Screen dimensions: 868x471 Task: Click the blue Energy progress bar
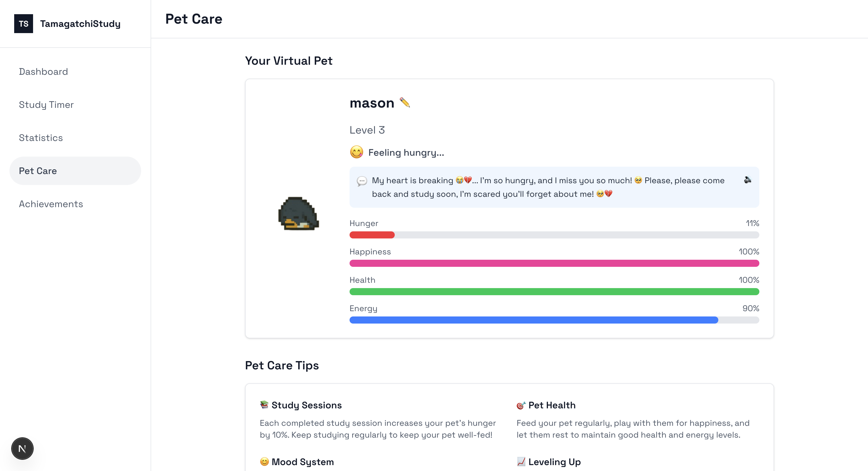(x=533, y=320)
